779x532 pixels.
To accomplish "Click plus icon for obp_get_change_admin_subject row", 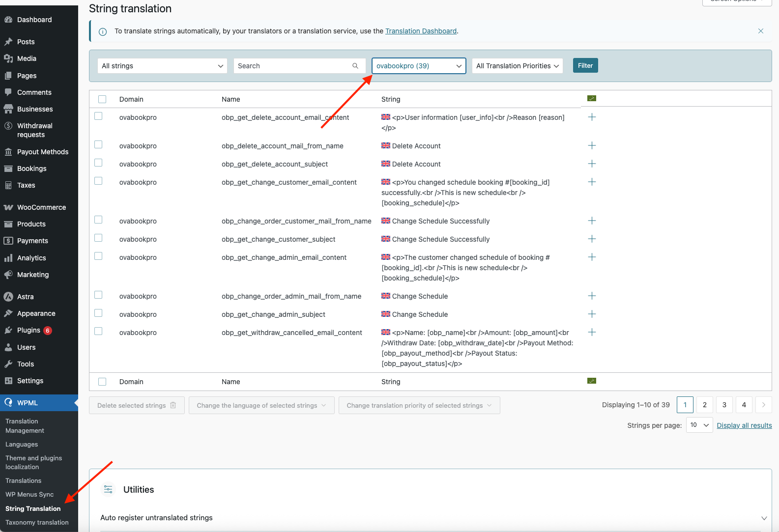I will pos(592,314).
